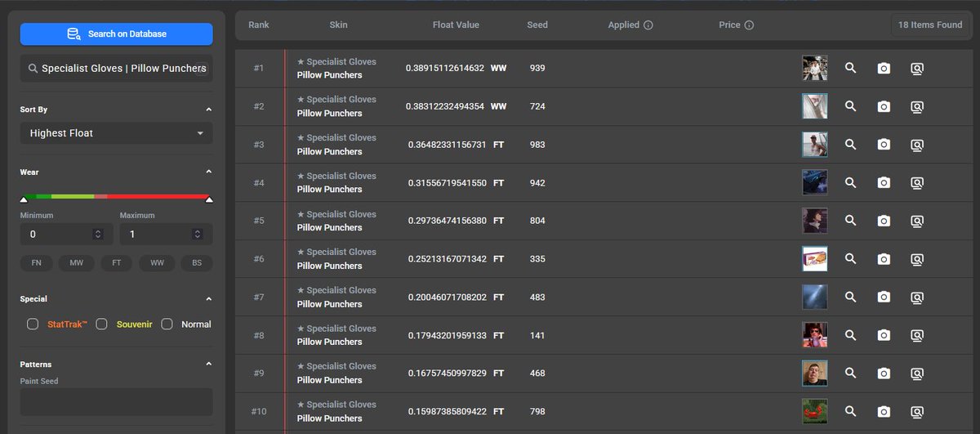Click the magnifier icon in rank #1 row
980x434 pixels.
(850, 68)
